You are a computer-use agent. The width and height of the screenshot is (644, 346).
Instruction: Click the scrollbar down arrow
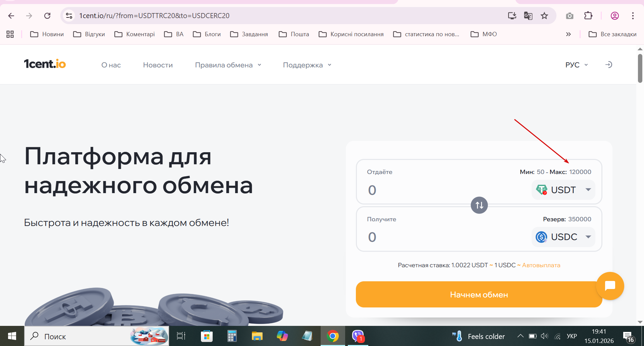pos(640,322)
